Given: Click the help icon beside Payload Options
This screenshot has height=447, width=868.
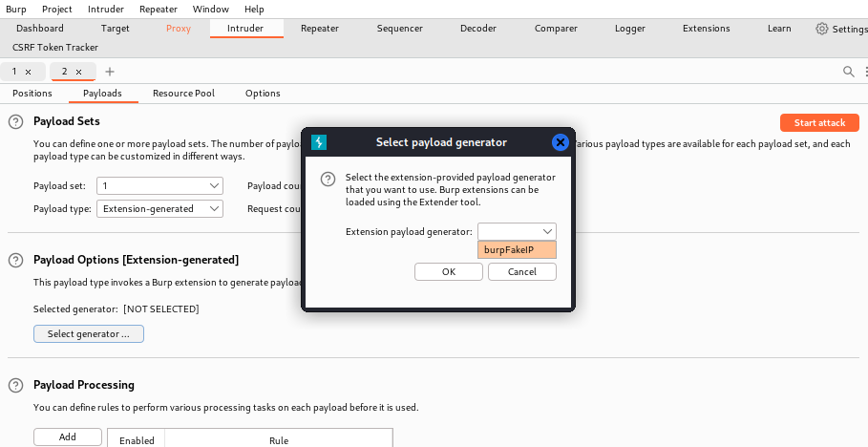Looking at the screenshot, I should coord(15,260).
